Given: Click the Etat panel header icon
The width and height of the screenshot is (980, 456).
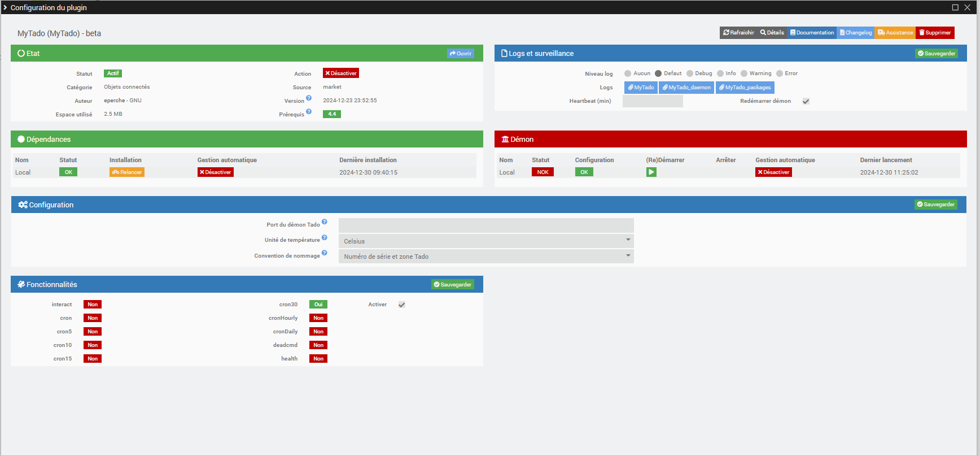Looking at the screenshot, I should point(21,54).
